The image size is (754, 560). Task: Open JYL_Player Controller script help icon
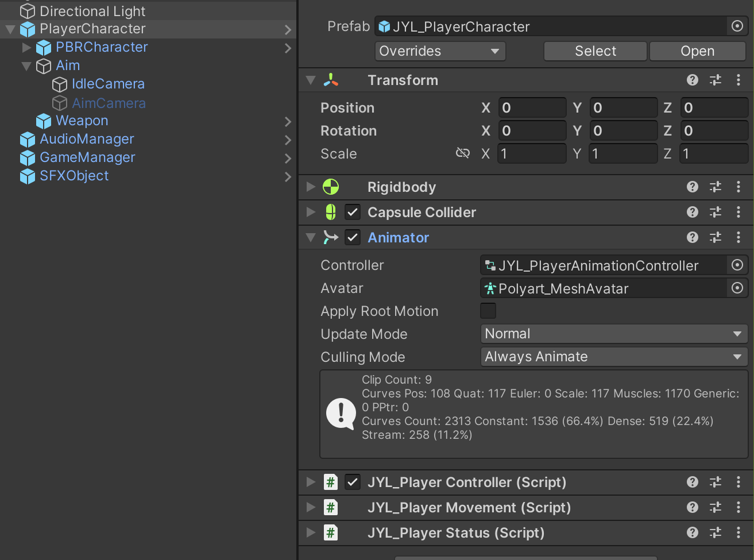pyautogui.click(x=693, y=482)
